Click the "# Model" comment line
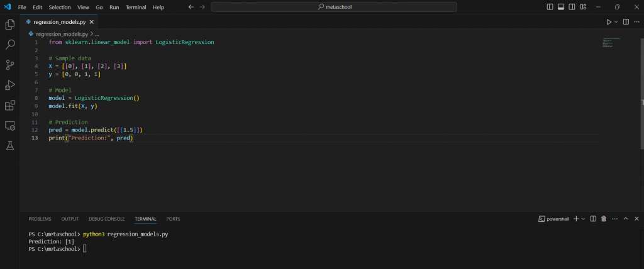The width and height of the screenshot is (644, 269). pos(60,90)
